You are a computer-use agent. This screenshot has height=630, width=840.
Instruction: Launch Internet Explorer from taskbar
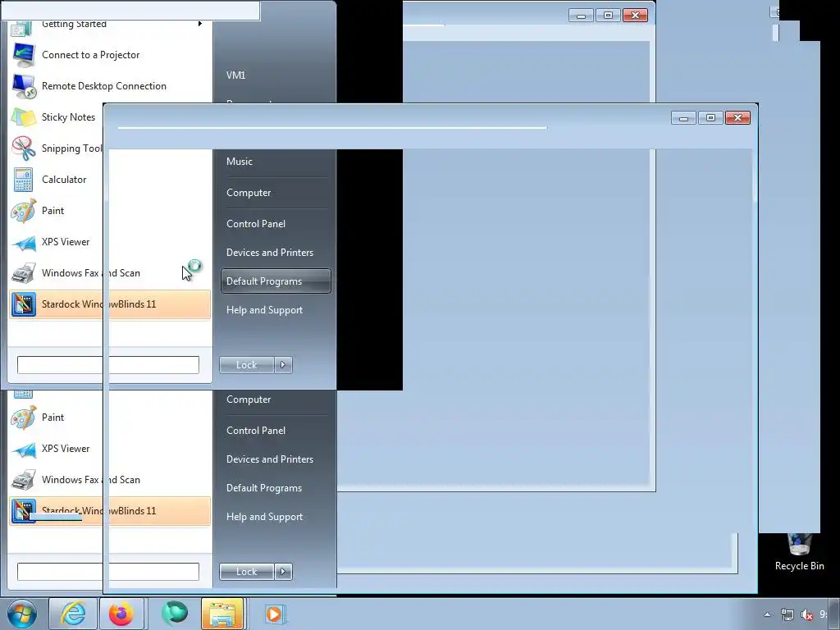[x=73, y=614]
